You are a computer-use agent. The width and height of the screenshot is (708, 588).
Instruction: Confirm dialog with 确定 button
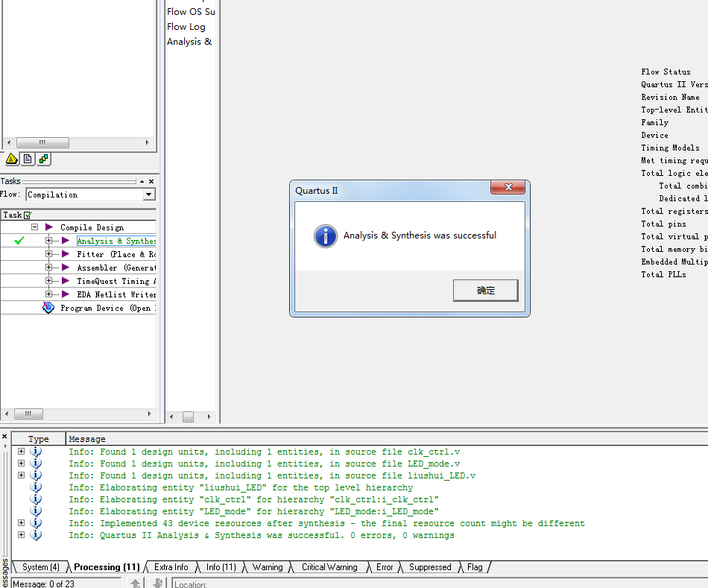click(x=486, y=291)
